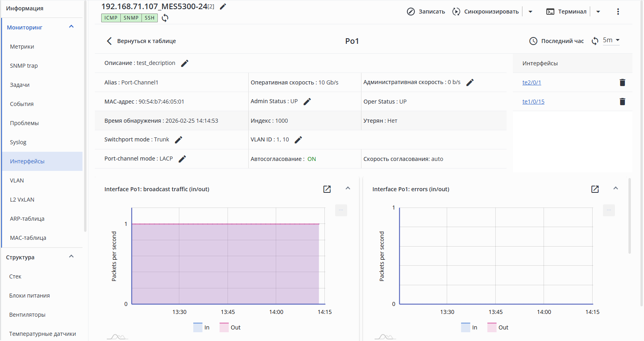Screen dimensions: 644x341
Task: Return to table via Вернуться к таблице
Action: coord(141,41)
